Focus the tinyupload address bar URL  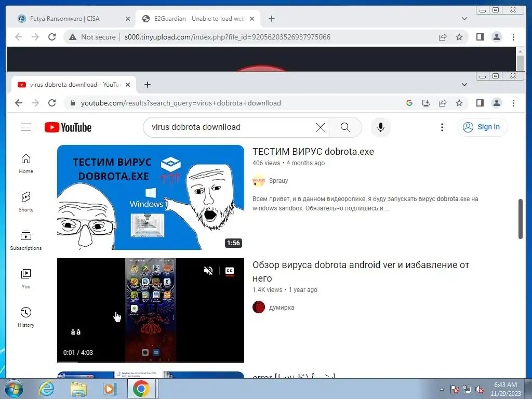228,37
